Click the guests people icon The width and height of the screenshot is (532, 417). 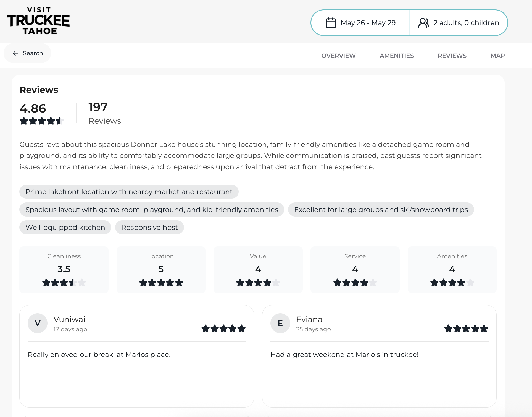(423, 23)
